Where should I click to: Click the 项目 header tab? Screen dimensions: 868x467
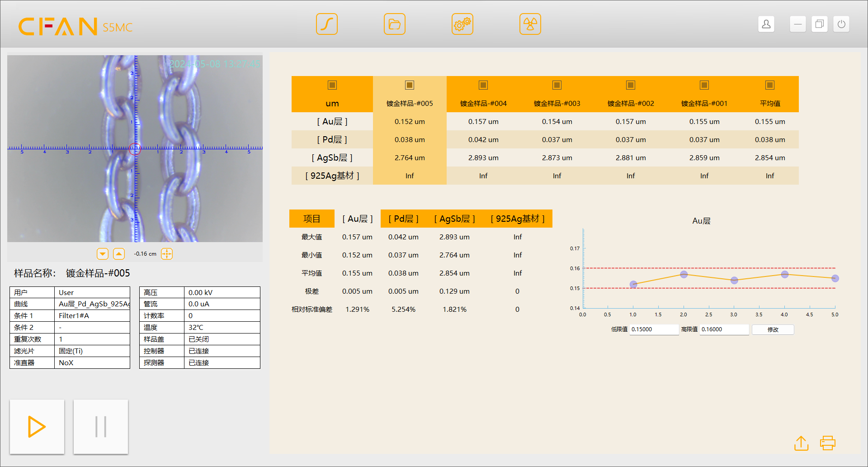coord(312,219)
